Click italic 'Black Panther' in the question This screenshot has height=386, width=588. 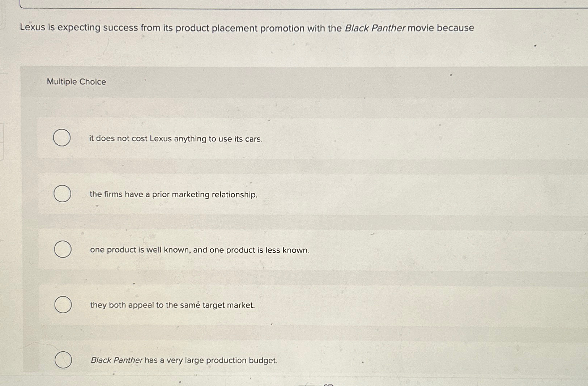point(375,28)
